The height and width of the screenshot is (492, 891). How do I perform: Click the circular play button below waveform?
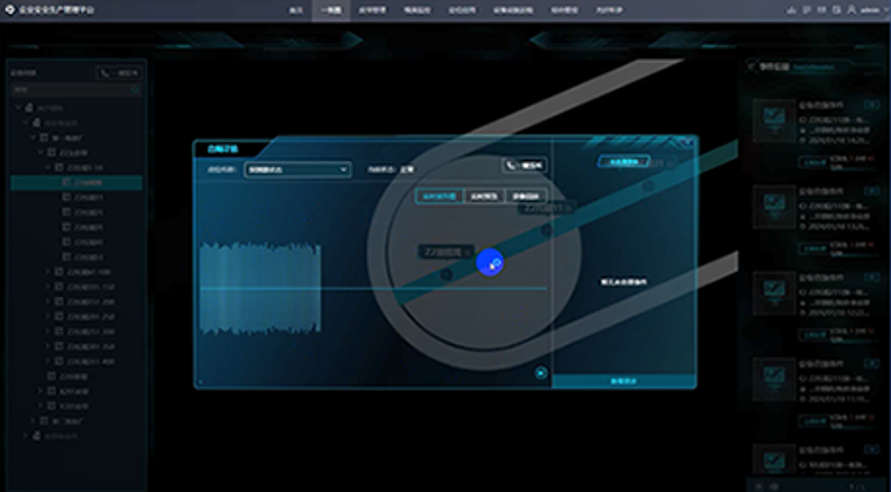(x=541, y=373)
